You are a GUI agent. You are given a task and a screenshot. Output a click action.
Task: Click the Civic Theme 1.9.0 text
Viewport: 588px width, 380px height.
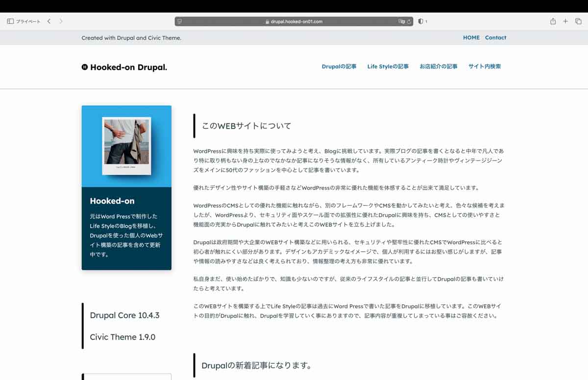[122, 337]
